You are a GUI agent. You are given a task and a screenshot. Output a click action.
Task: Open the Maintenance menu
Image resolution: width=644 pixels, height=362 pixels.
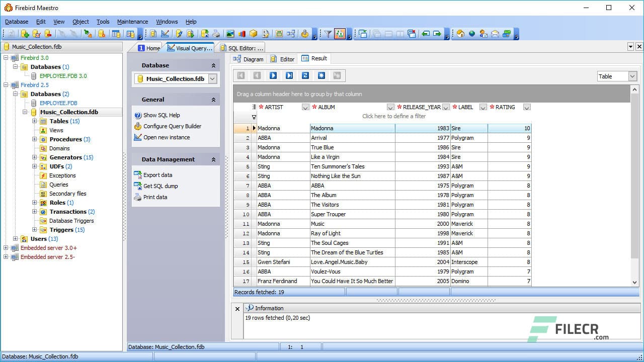tap(132, 22)
